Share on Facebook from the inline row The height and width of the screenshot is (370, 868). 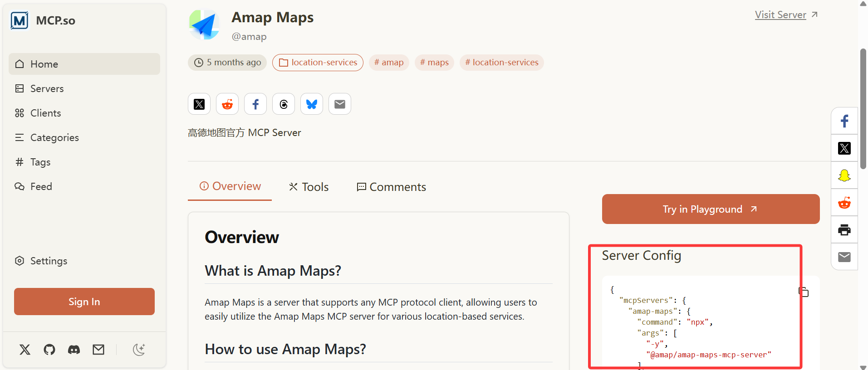(255, 104)
